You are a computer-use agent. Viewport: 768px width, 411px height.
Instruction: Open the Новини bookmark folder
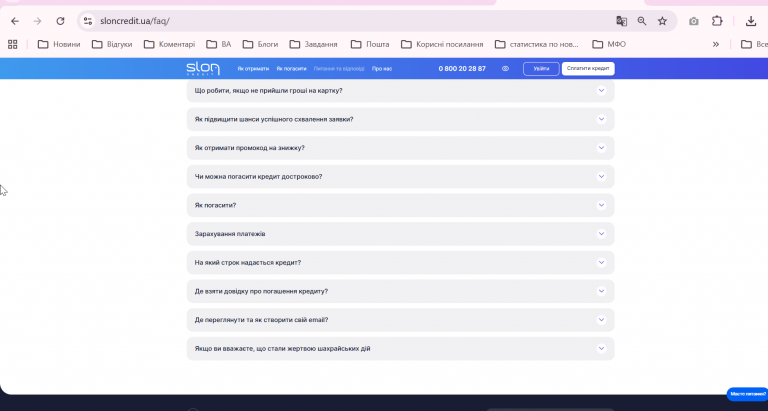click(59, 44)
